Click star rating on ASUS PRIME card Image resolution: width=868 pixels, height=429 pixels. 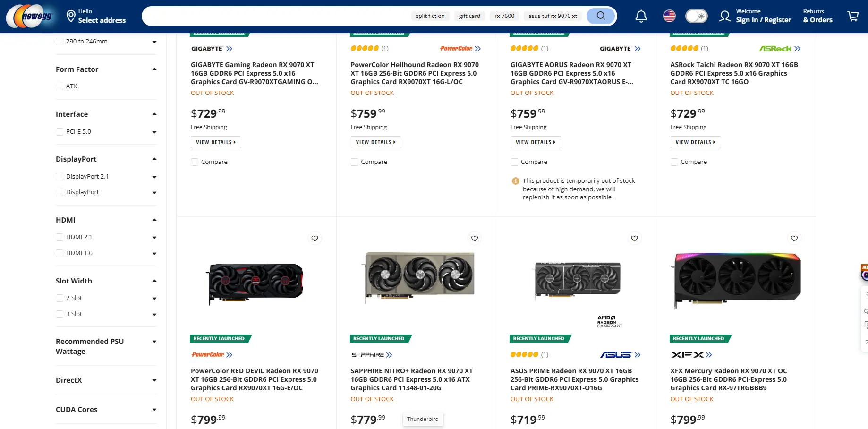click(x=524, y=354)
